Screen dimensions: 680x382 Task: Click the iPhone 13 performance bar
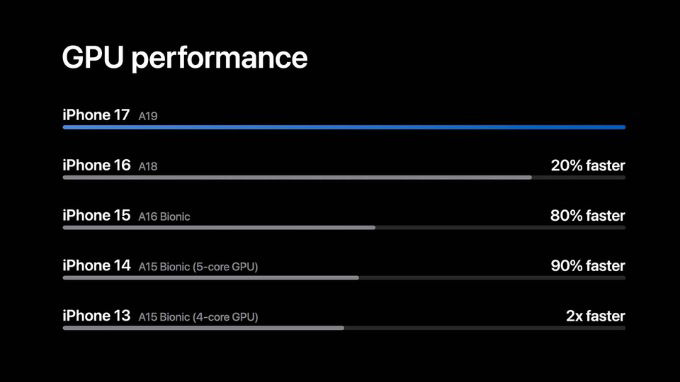pyautogui.click(x=203, y=328)
